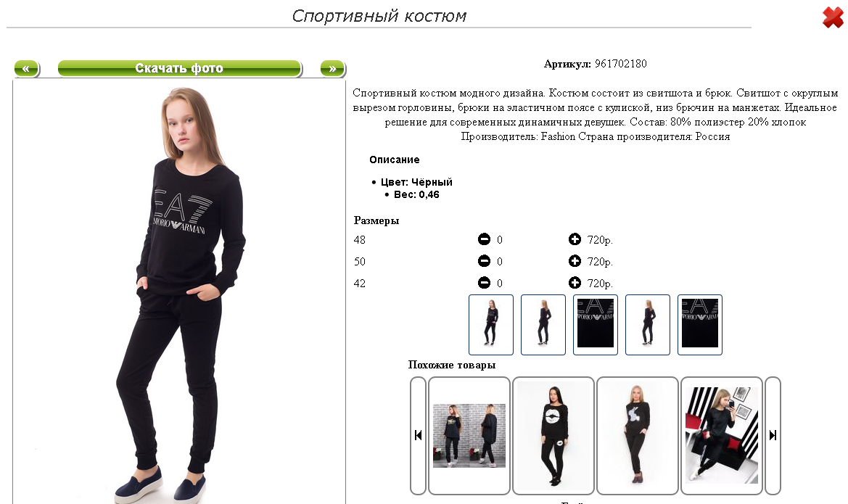
Task: Select second product thumbnail side view
Action: pyautogui.click(x=543, y=324)
